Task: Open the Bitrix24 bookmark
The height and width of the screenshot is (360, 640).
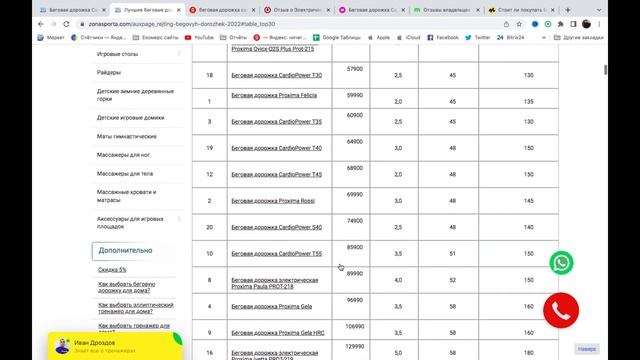Action: [x=510, y=38]
